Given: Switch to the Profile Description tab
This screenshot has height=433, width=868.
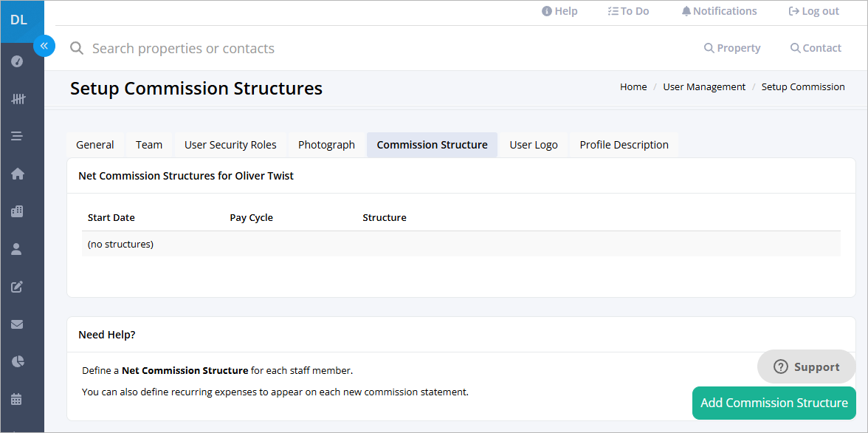Looking at the screenshot, I should click(x=624, y=145).
